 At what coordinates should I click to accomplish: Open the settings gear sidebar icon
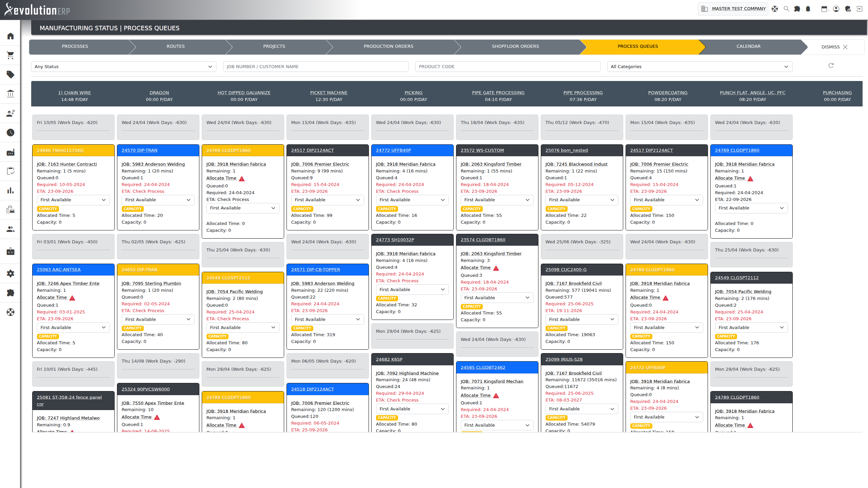click(11, 273)
